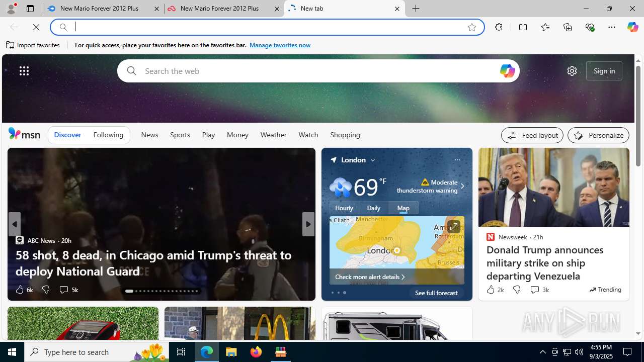The image size is (644, 362).
Task: Open Trump press conference thumbnail
Action: 553,187
